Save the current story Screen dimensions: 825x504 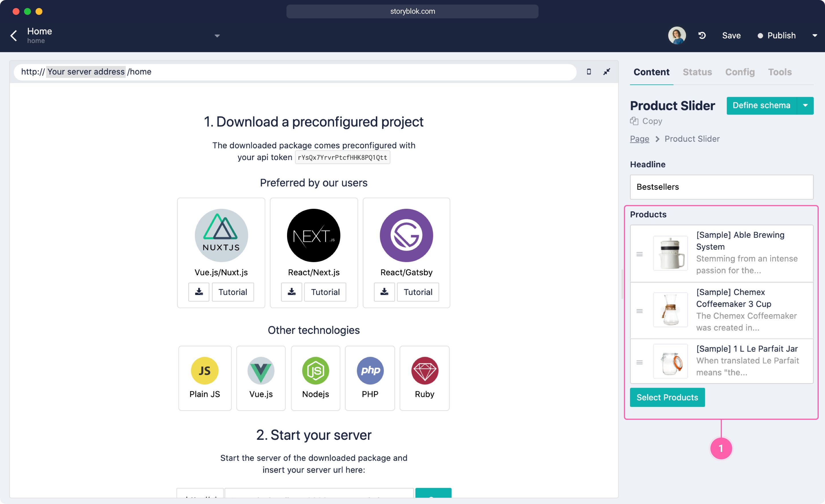pyautogui.click(x=731, y=36)
